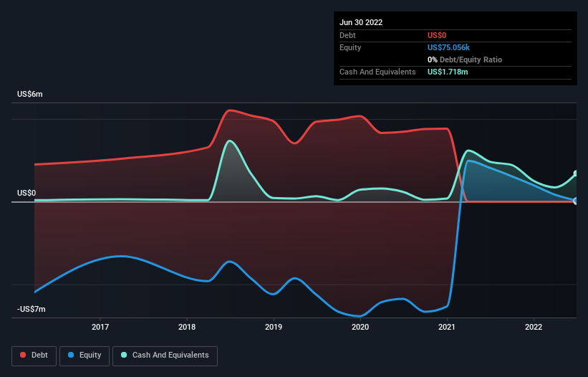
Task: Click the Equity tooltip row label
Action: (x=350, y=47)
